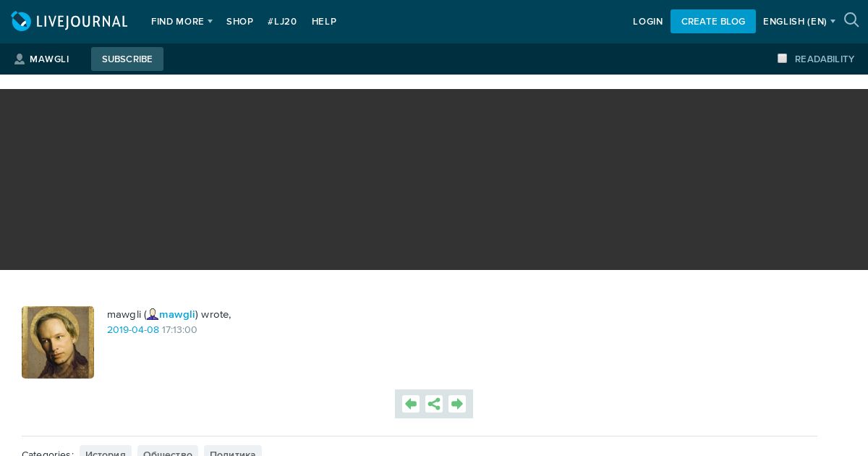
Task: Click the Create Blog button
Action: (713, 22)
